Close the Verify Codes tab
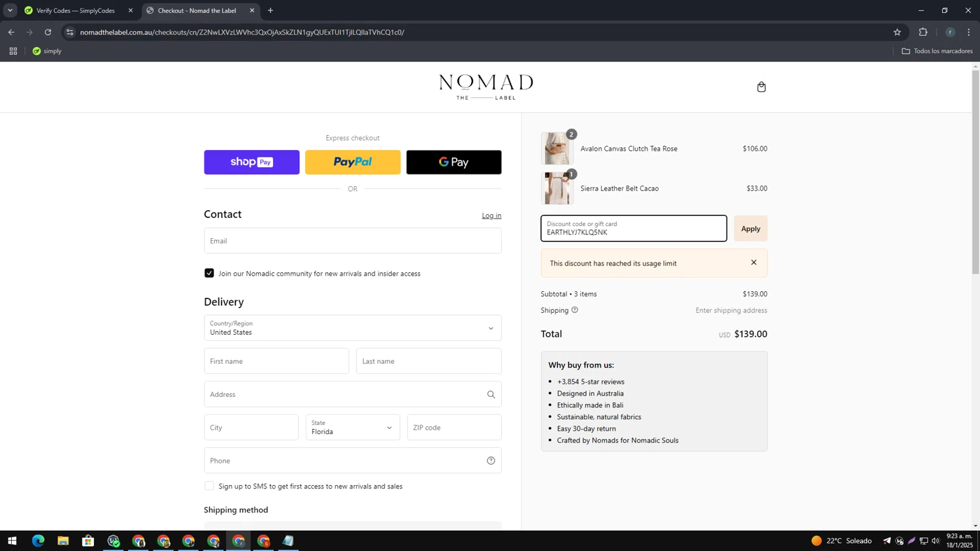This screenshot has width=980, height=551. (x=131, y=10)
